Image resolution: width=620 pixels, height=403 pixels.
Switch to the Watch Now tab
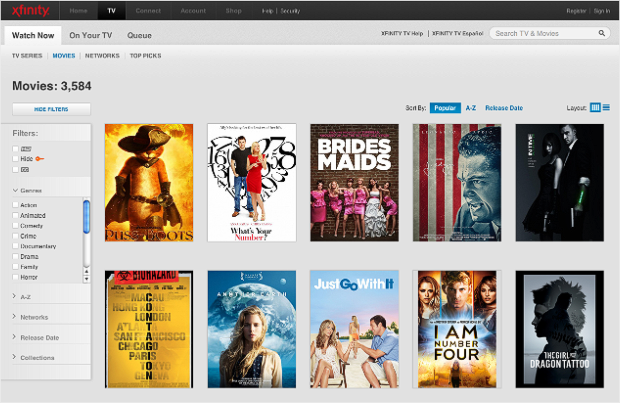click(33, 35)
